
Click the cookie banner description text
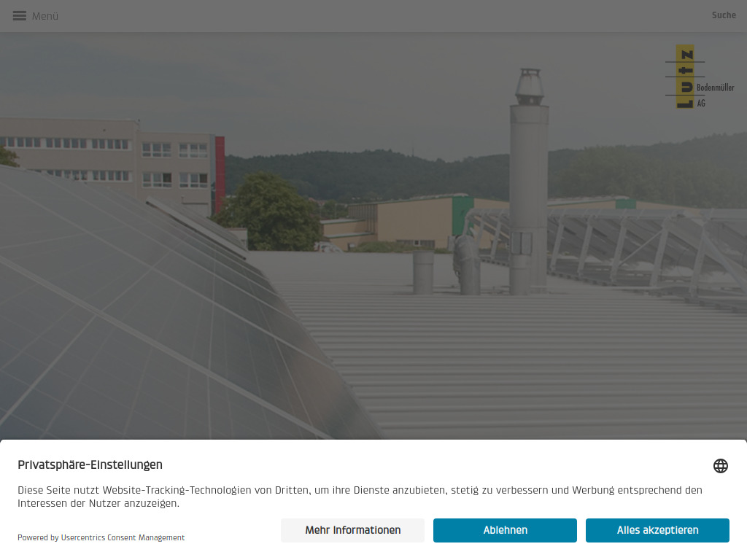tap(359, 496)
